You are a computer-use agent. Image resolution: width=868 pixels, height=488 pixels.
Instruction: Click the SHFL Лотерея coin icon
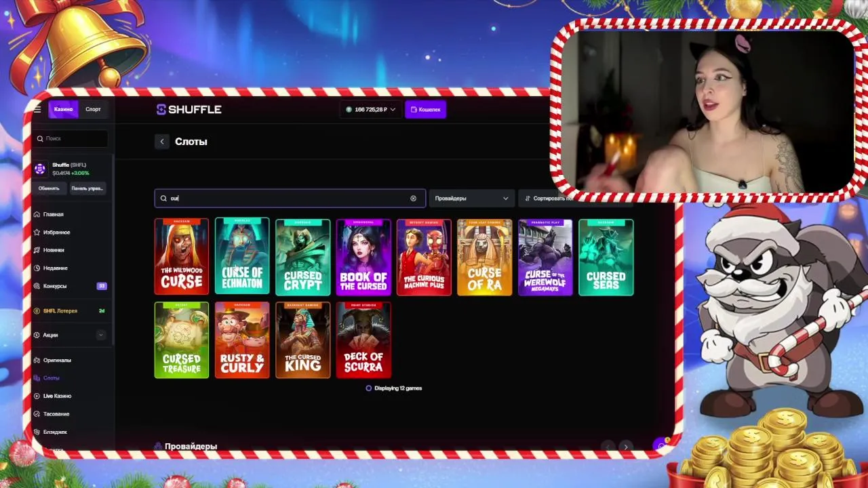(x=37, y=310)
